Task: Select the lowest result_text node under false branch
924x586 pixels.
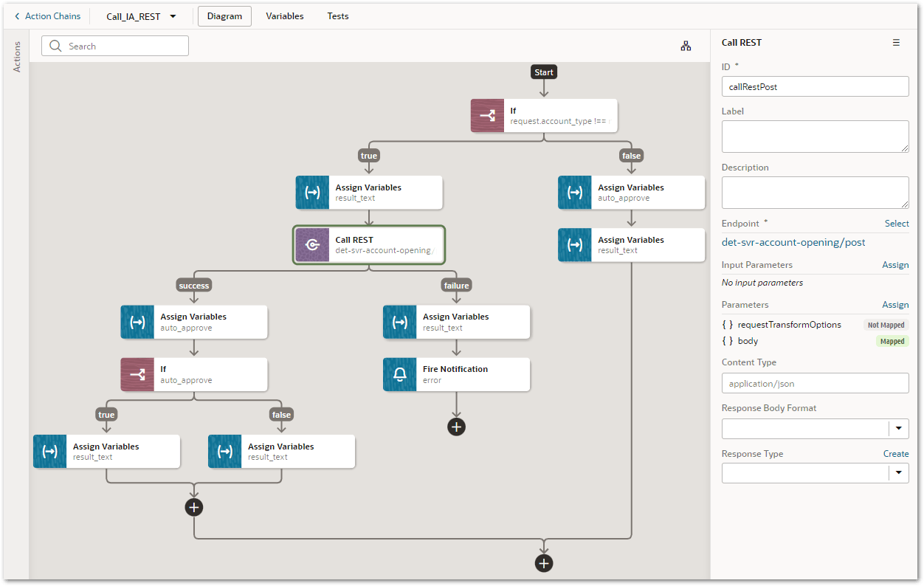Action: (631, 245)
